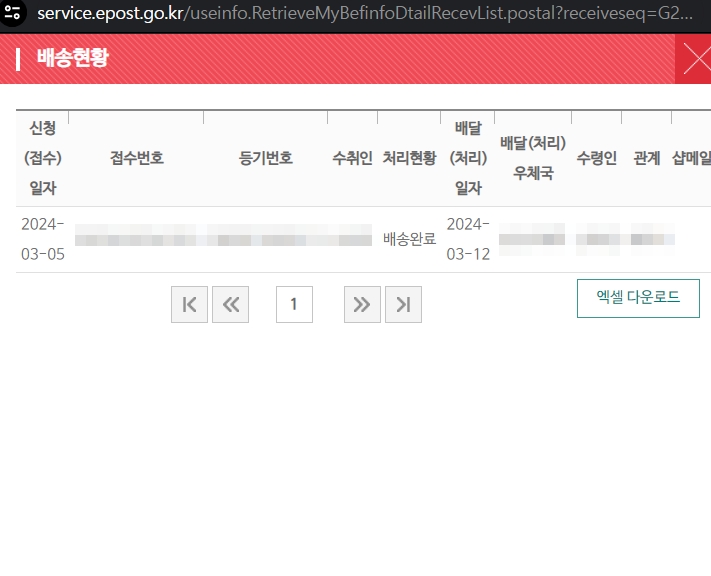Click the 배달(처리) 우체국 column header
Viewport: 711px width, 576px height.
click(x=533, y=158)
